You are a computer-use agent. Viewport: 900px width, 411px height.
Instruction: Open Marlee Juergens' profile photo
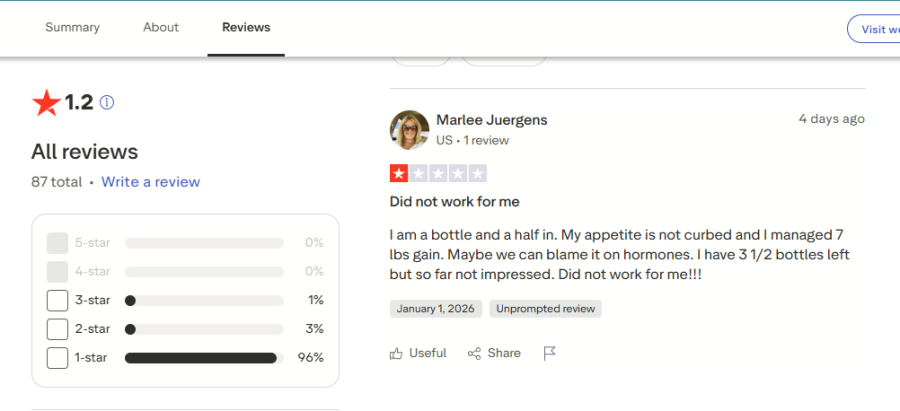tap(409, 130)
